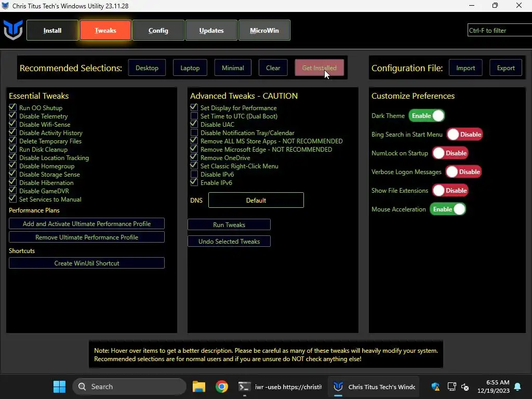Create WinUtil Shortcut
Viewport: 532px width, 399px height.
pyautogui.click(x=87, y=263)
